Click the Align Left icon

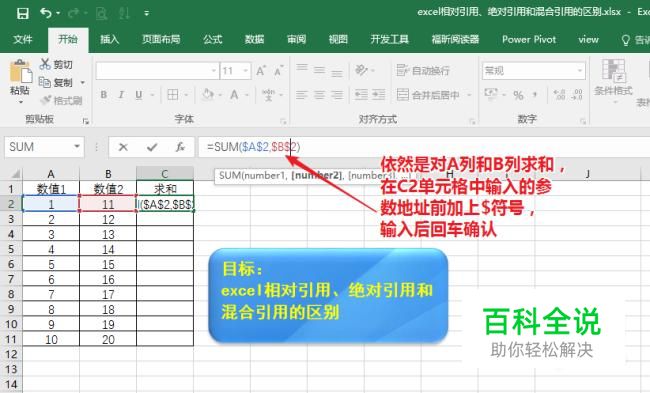pyautogui.click(x=302, y=95)
